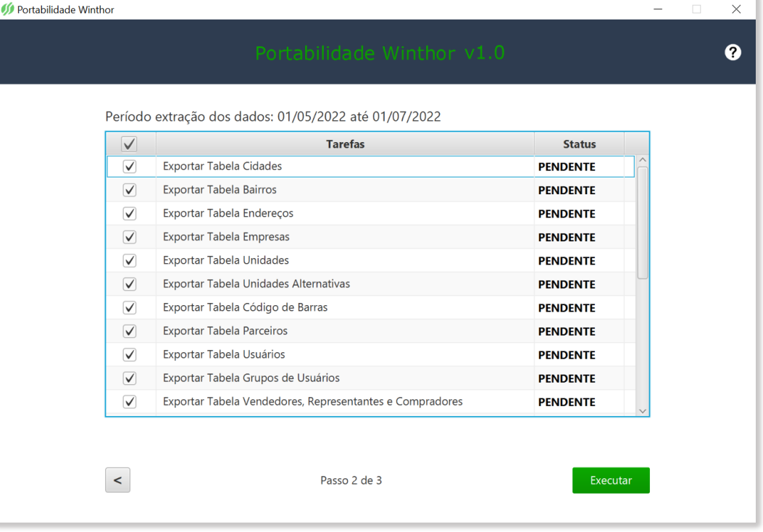The image size is (763, 532).
Task: Uncheck Exportar Tabela Unidades checkbox
Action: tap(130, 260)
